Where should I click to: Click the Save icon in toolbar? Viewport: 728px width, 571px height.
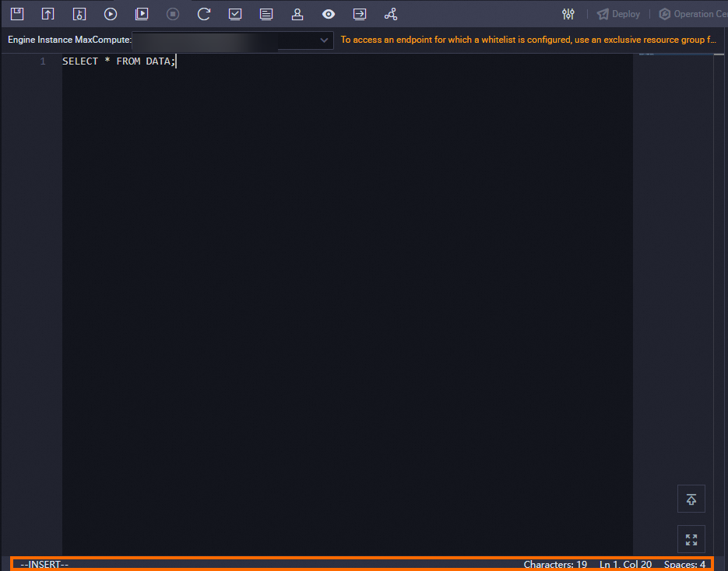pyautogui.click(x=17, y=14)
